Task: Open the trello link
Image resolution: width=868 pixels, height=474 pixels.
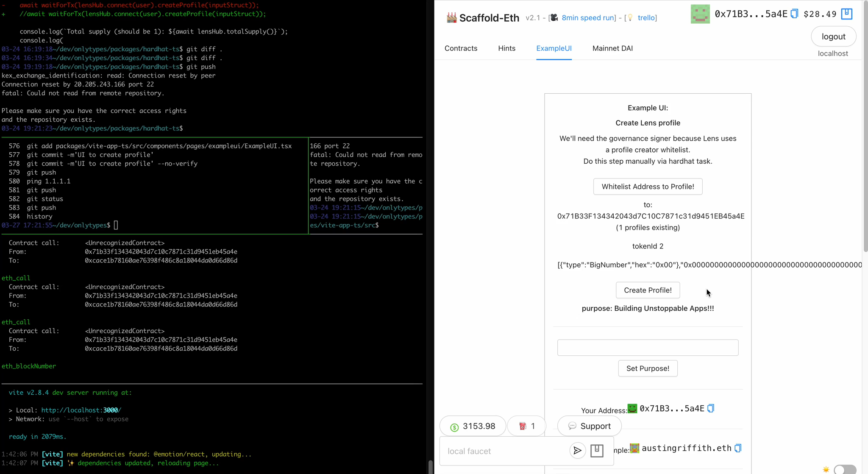Action: (646, 18)
